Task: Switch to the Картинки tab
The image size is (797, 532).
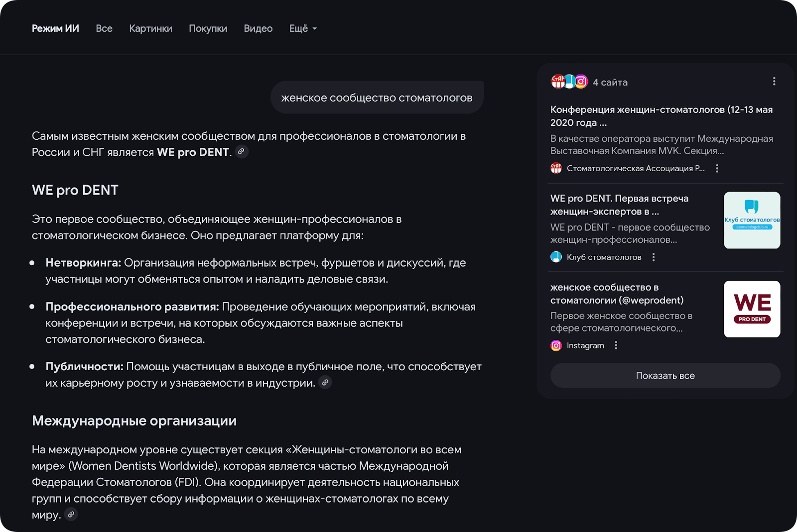Action: [x=150, y=29]
